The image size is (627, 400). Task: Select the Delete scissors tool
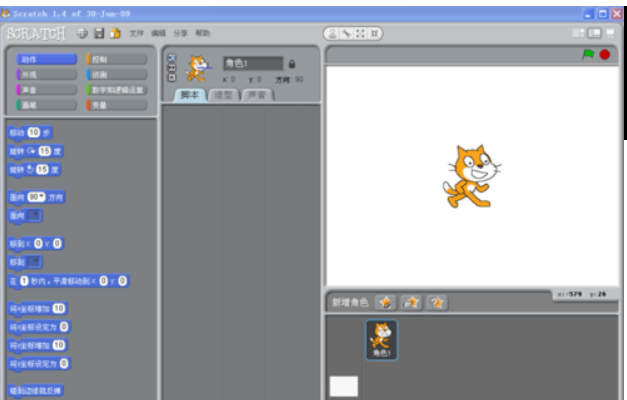coord(346,34)
